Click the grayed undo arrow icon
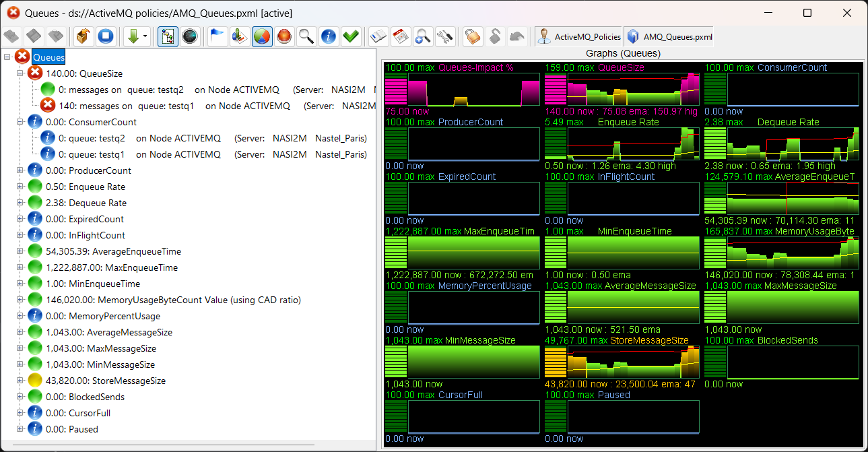 [x=517, y=36]
